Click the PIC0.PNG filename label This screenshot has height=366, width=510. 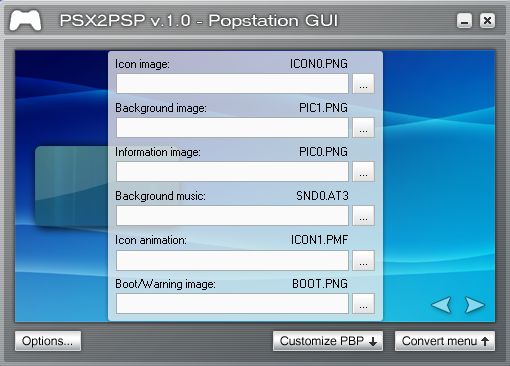coord(323,152)
